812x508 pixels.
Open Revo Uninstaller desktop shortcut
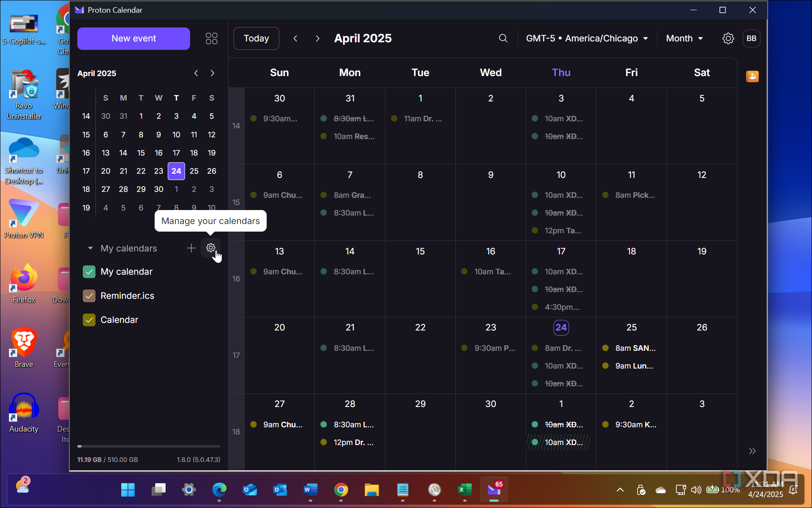point(24,95)
